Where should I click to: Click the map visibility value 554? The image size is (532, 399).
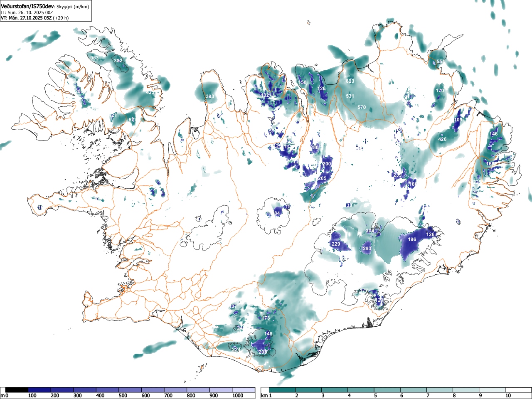[x=441, y=62]
